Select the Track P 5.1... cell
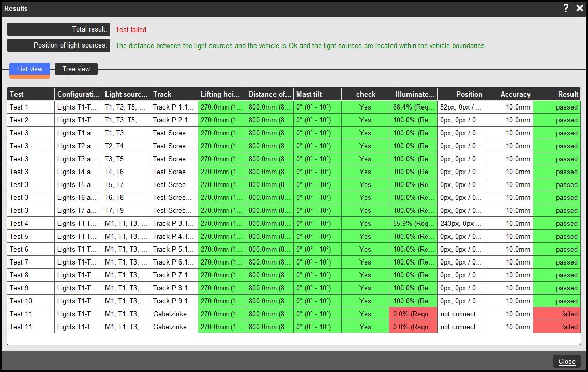Image resolution: width=588 pixels, height=372 pixels. (174, 250)
